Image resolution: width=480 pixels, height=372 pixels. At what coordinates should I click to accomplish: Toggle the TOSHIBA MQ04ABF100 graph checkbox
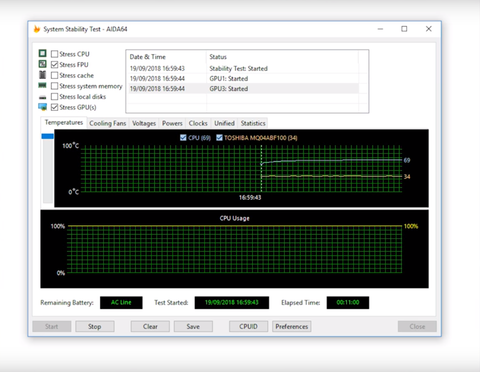219,137
